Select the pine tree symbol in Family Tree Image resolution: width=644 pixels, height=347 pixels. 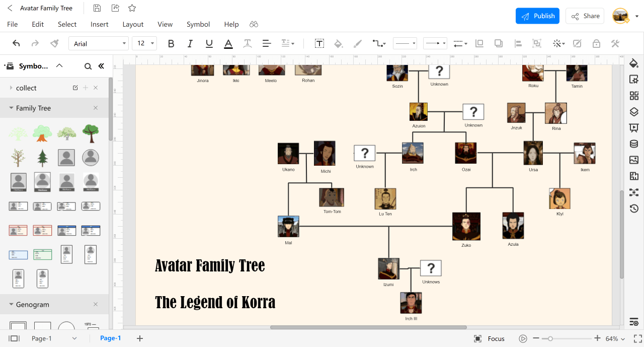tap(43, 158)
